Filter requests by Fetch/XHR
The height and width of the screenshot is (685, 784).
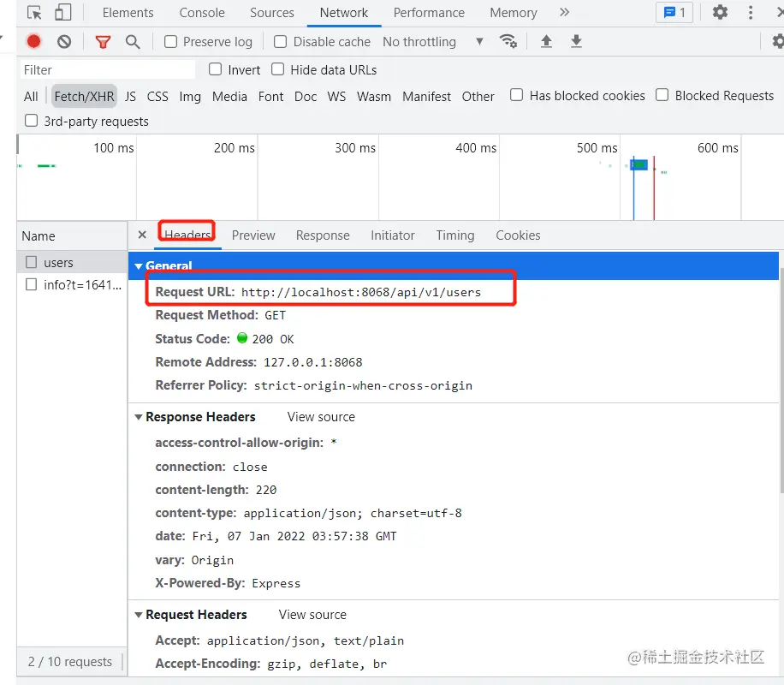pos(84,96)
